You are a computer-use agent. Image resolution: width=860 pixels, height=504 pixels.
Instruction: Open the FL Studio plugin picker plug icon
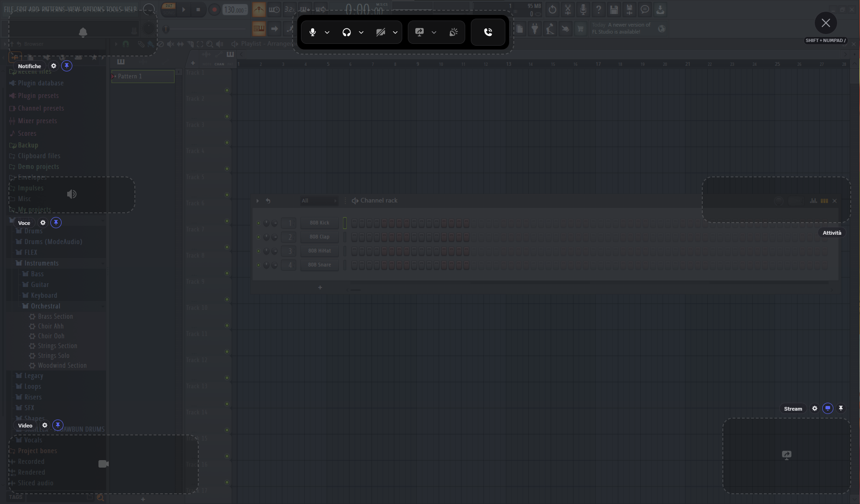[535, 29]
